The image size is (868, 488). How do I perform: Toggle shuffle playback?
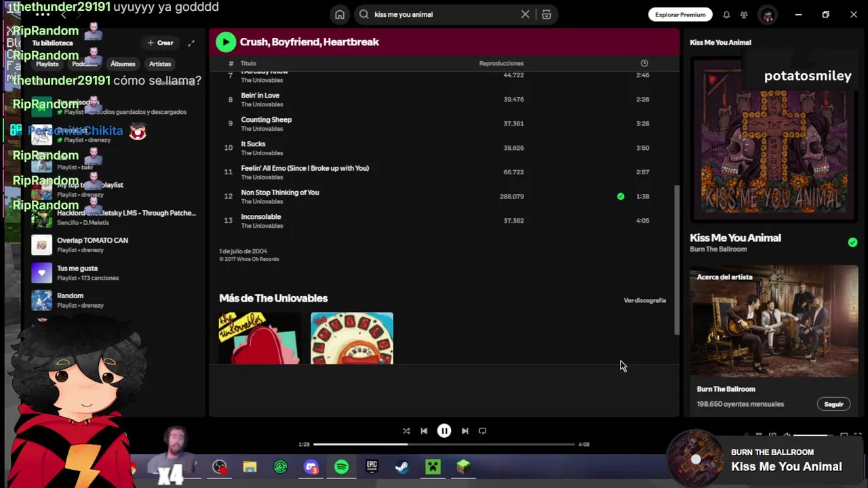coord(406,431)
